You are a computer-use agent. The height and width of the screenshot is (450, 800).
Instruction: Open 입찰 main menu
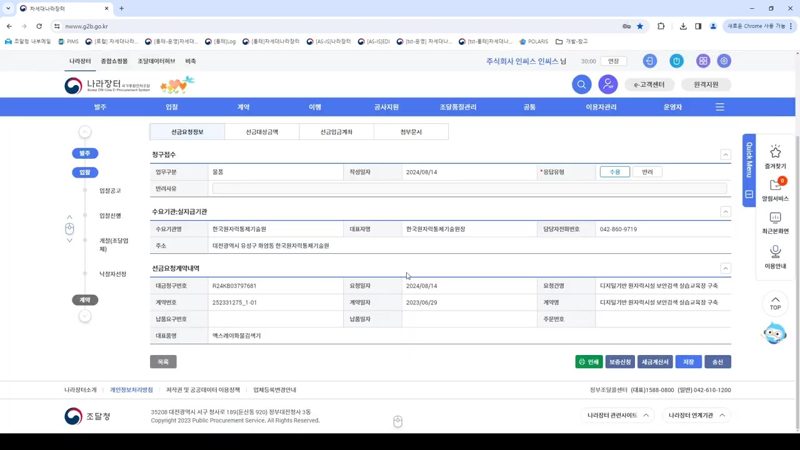click(x=171, y=107)
